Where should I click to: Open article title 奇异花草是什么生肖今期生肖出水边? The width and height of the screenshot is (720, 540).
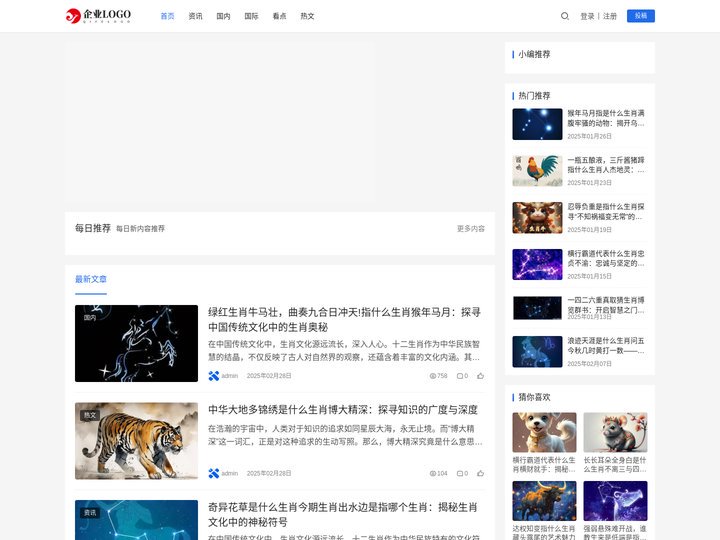click(343, 514)
